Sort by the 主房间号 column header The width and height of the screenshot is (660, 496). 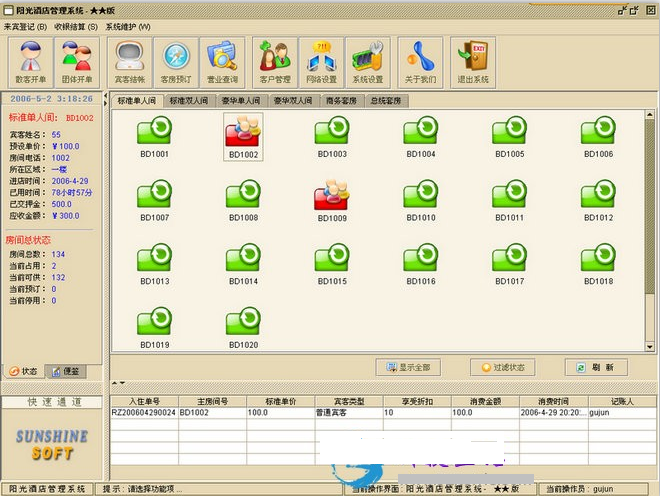click(x=213, y=401)
